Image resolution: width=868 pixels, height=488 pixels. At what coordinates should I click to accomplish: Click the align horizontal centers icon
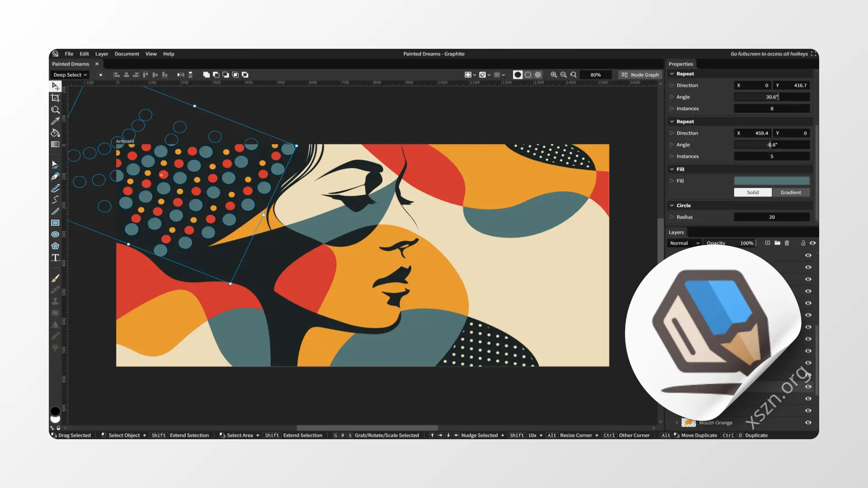click(x=126, y=75)
